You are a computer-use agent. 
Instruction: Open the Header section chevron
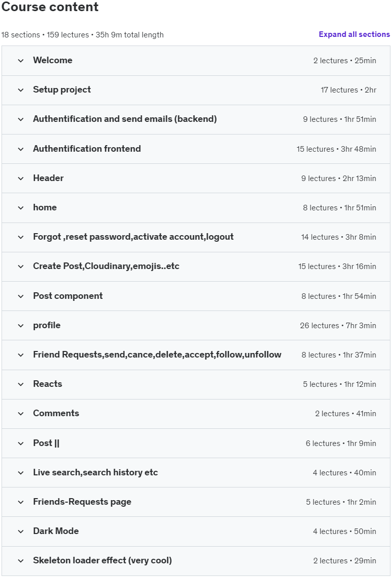[21, 179]
